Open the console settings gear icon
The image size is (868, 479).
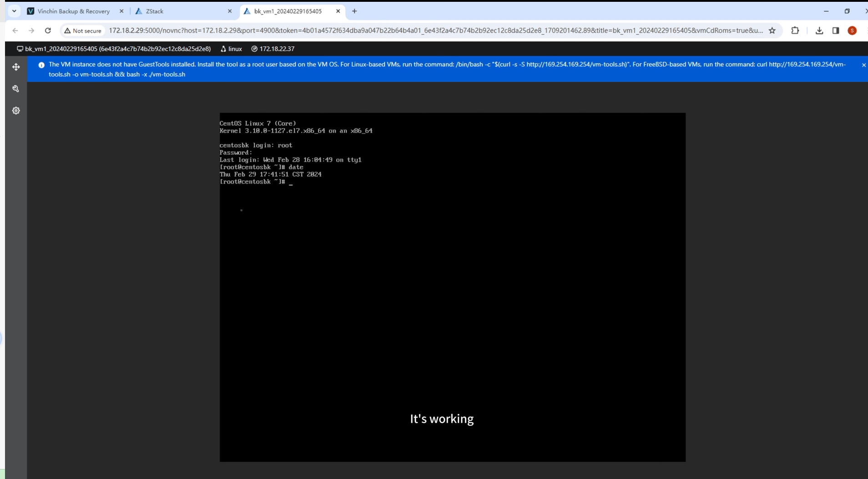coord(16,110)
